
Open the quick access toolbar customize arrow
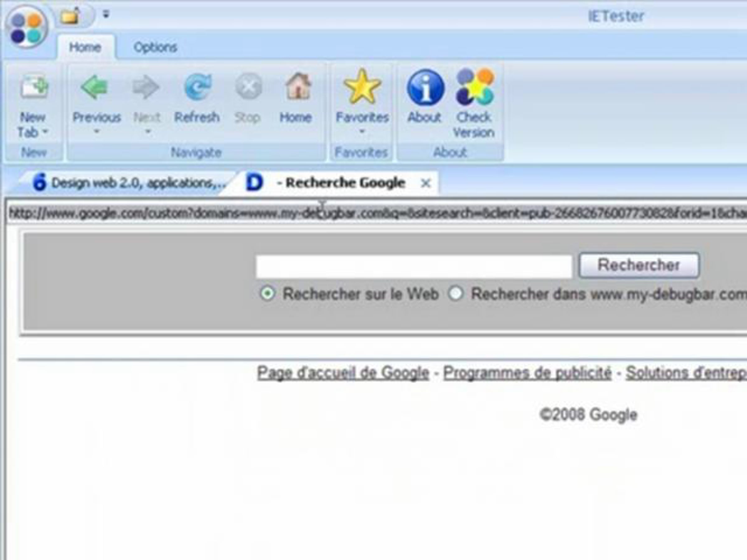106,14
